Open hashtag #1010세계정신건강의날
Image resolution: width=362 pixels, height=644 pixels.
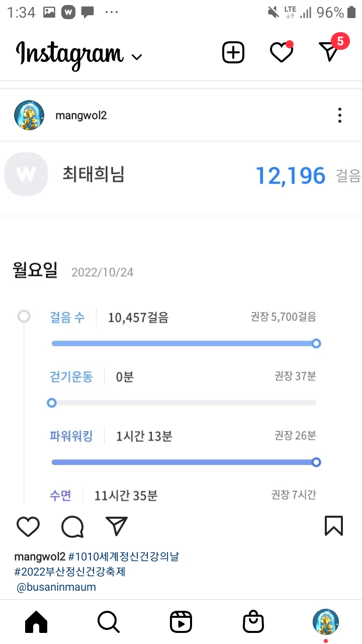124,557
